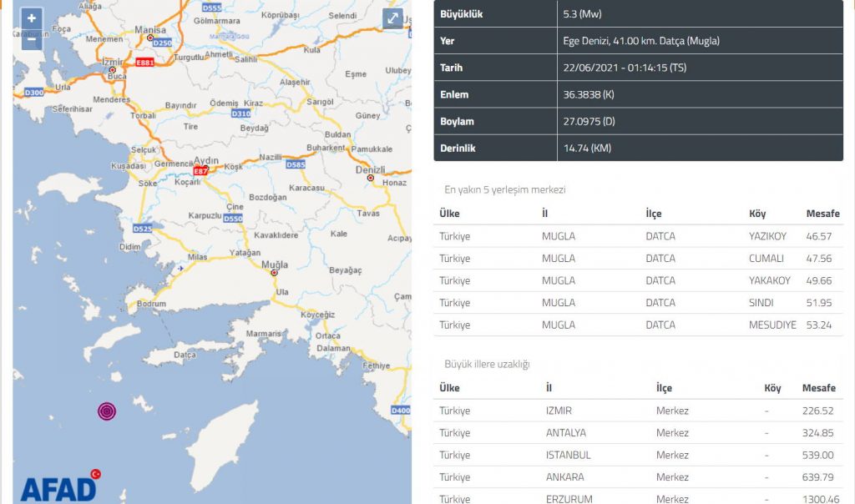This screenshot has width=855, height=504.
Task: Click the Köy column header in settlements table
Action: 756,214
